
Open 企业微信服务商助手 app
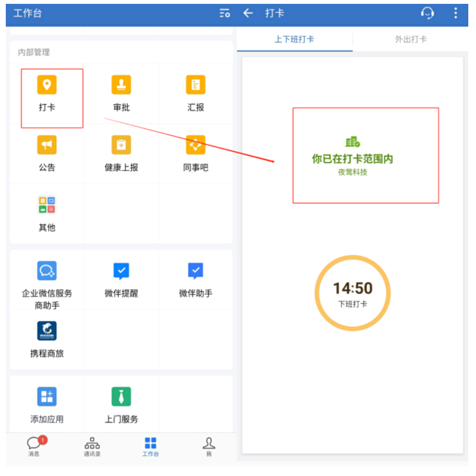coord(47,271)
